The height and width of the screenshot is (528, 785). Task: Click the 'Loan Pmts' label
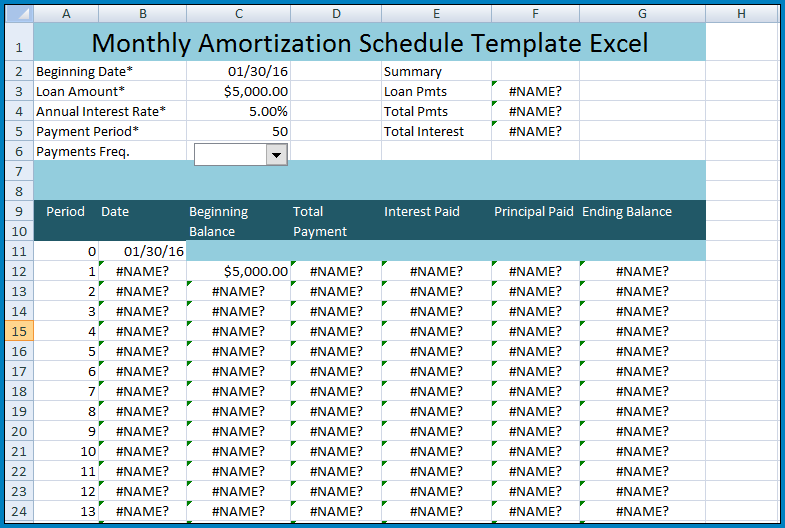point(415,92)
